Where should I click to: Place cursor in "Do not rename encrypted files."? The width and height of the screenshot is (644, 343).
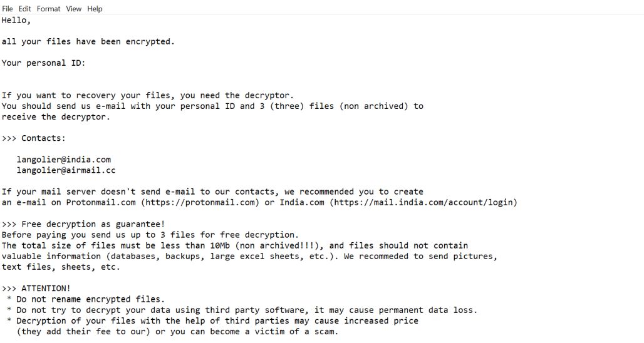point(90,299)
